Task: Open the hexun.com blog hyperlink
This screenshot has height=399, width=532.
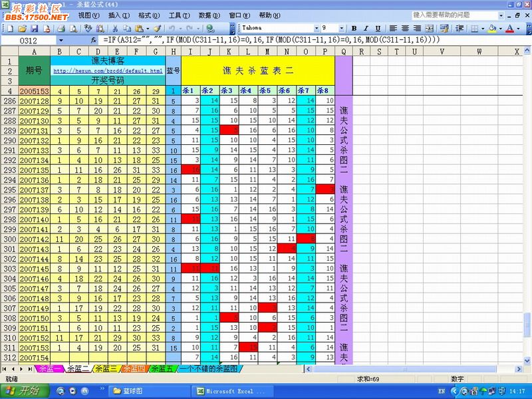Action: pyautogui.click(x=108, y=71)
